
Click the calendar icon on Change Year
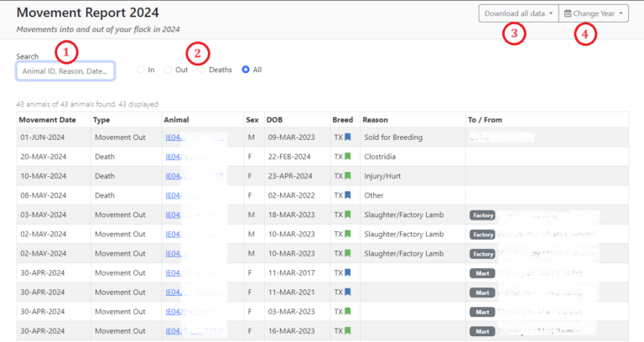click(568, 14)
